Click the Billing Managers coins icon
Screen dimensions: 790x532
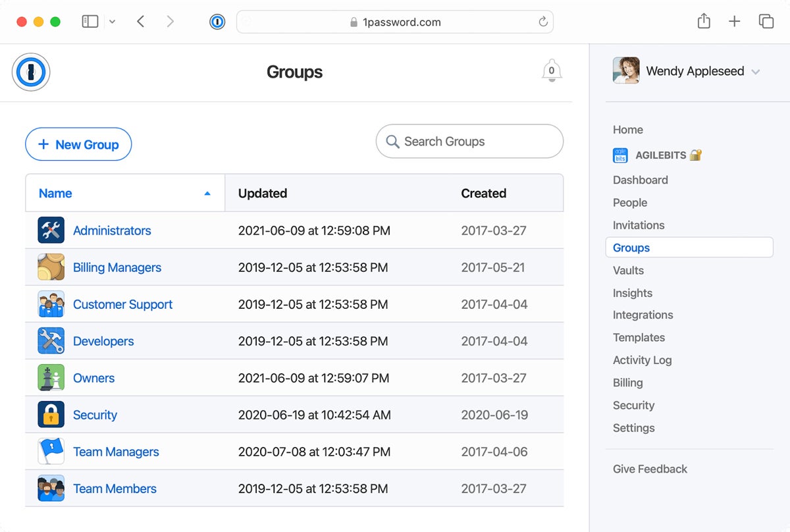pyautogui.click(x=51, y=267)
